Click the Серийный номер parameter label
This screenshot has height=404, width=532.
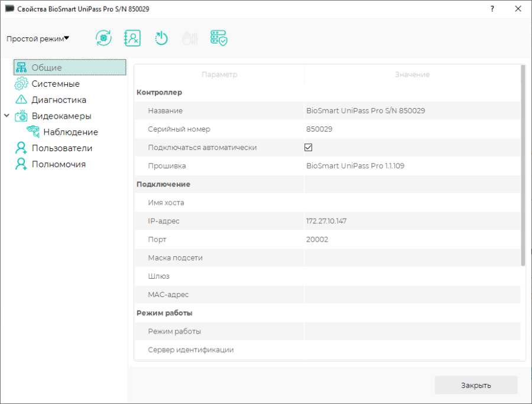point(179,129)
